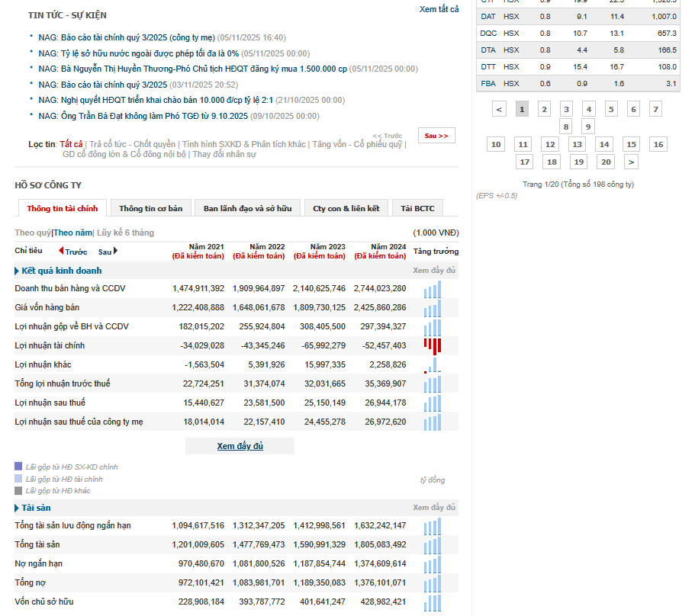Click growth chart for Lợi nhuận sau thuế của công ty mẹ
The image size is (695, 616).
coord(433,422)
